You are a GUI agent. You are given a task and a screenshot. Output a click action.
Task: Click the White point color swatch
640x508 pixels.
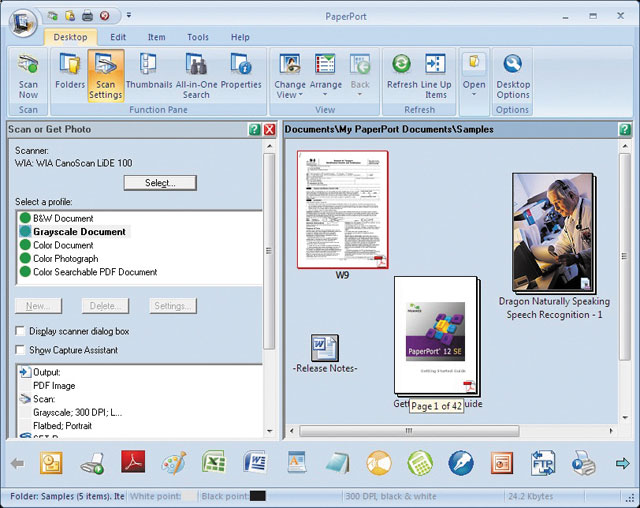click(189, 496)
